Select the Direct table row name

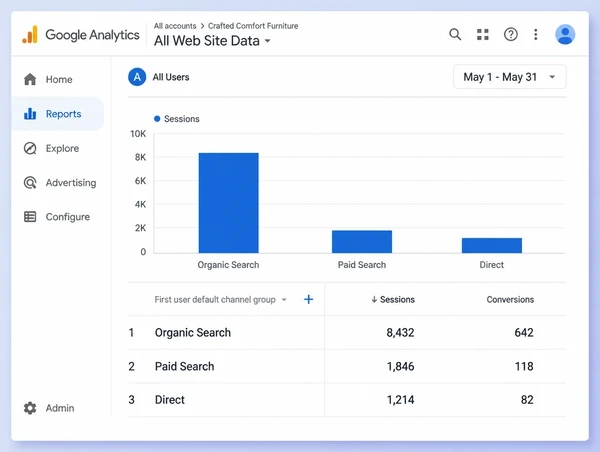point(170,400)
